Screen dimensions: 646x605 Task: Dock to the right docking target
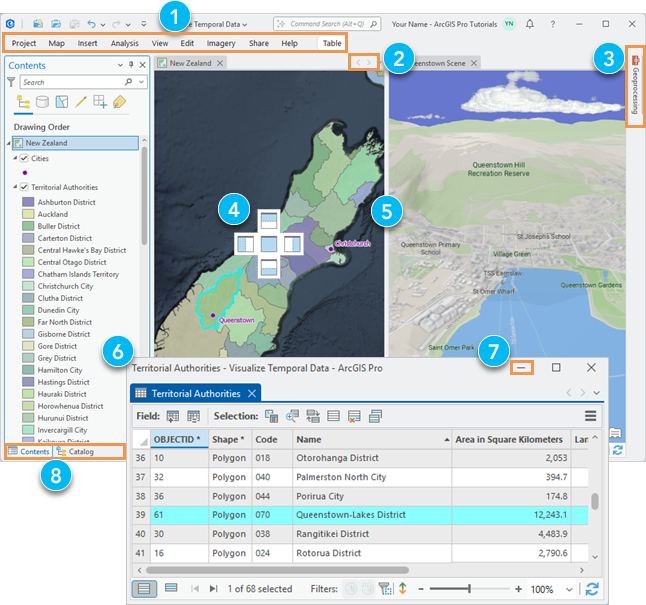pos(293,244)
